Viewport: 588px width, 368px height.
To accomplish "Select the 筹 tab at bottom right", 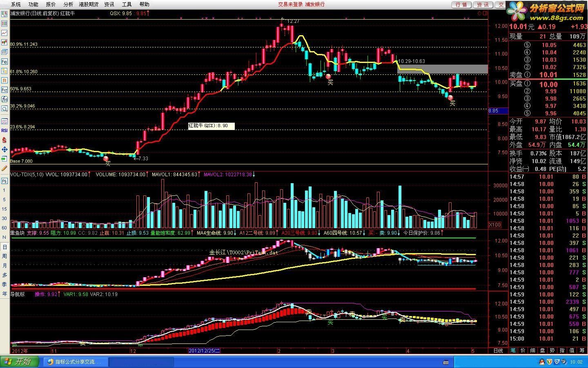I will 582,350.
